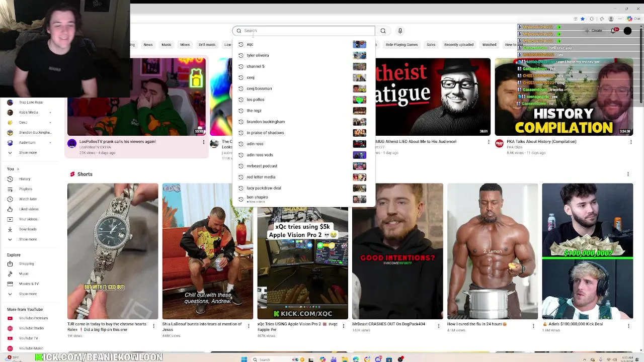Select the Watched filter chip
This screenshot has width=644, height=362.
(x=489, y=45)
